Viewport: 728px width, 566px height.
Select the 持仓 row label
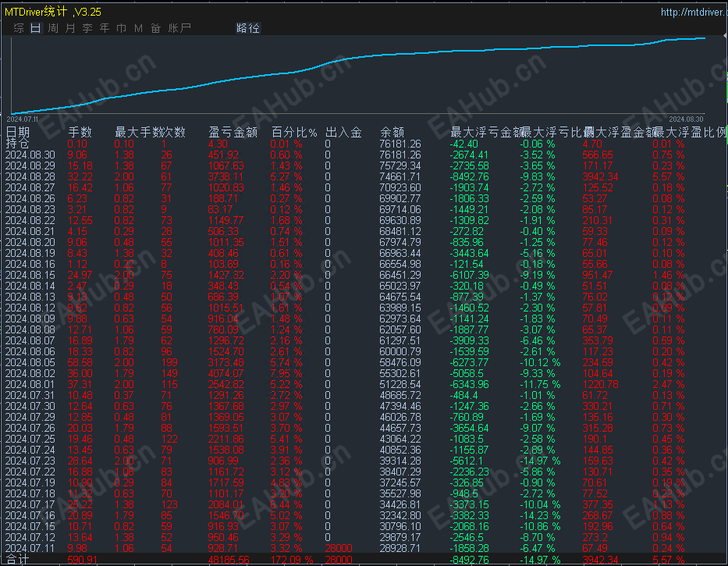(18, 144)
